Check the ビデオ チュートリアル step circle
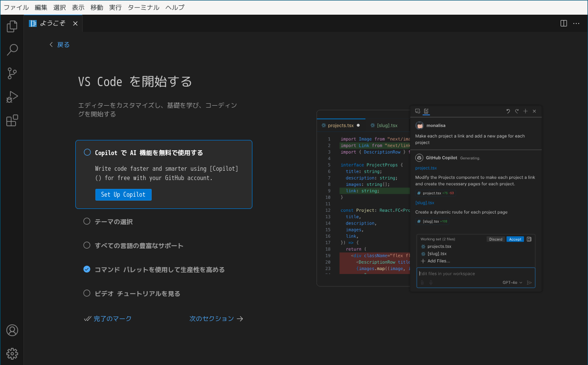Viewport: 588px width, 365px height. [87, 293]
